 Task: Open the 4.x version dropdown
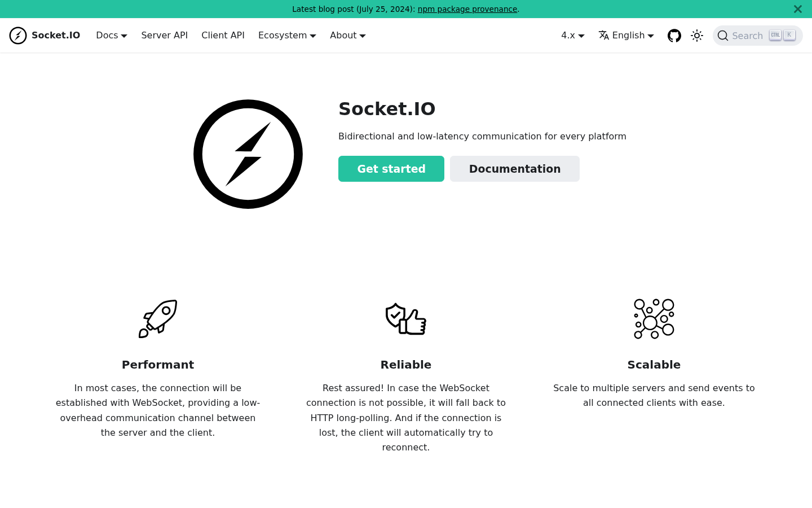click(573, 35)
